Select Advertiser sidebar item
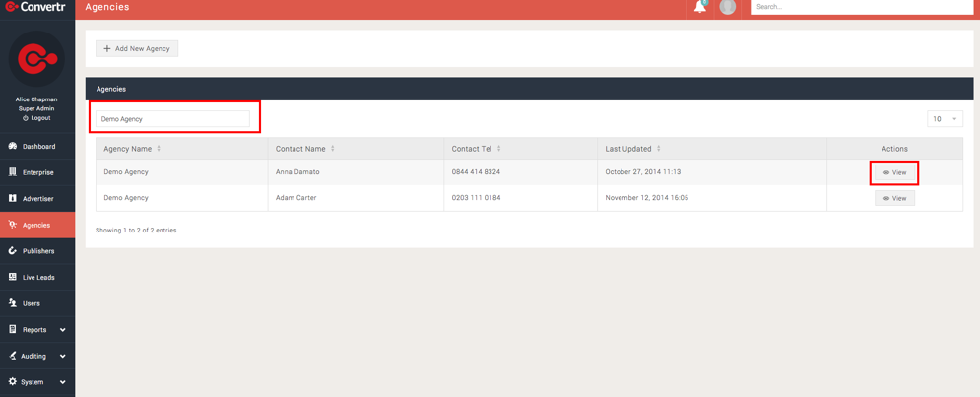This screenshot has height=397, width=980. (37, 199)
